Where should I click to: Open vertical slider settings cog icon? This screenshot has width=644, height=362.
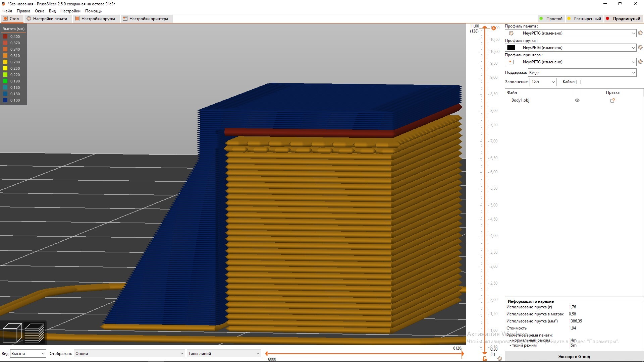click(500, 359)
